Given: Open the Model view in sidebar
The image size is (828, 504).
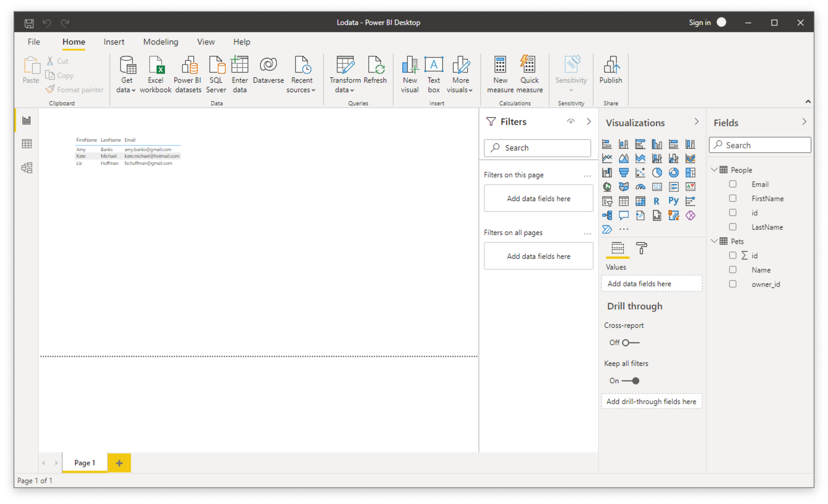Looking at the screenshot, I should tap(26, 168).
